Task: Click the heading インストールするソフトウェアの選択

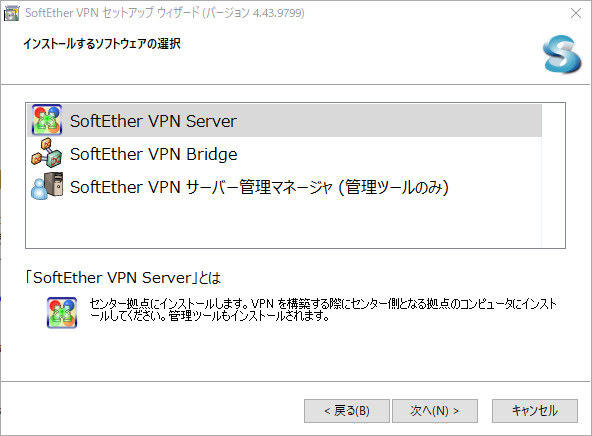Action: pos(102,44)
